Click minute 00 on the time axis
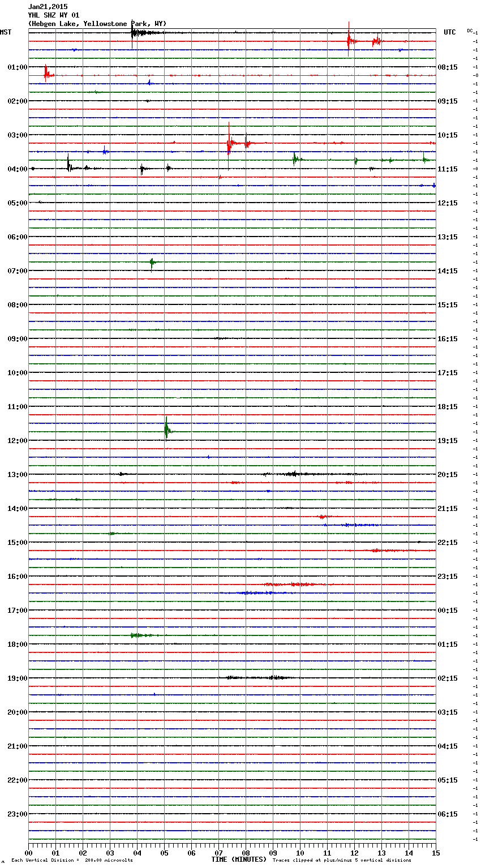The height and width of the screenshot is (868, 481). click(x=28, y=853)
